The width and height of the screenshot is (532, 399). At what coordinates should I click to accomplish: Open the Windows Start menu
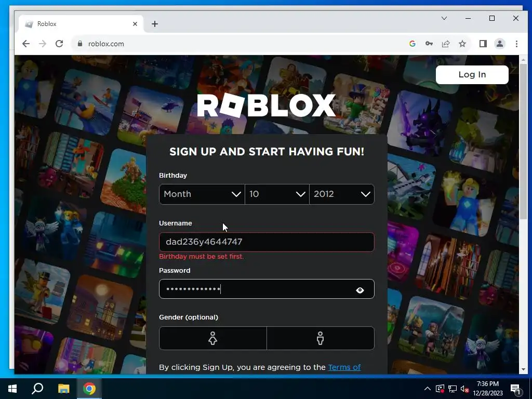click(x=12, y=389)
